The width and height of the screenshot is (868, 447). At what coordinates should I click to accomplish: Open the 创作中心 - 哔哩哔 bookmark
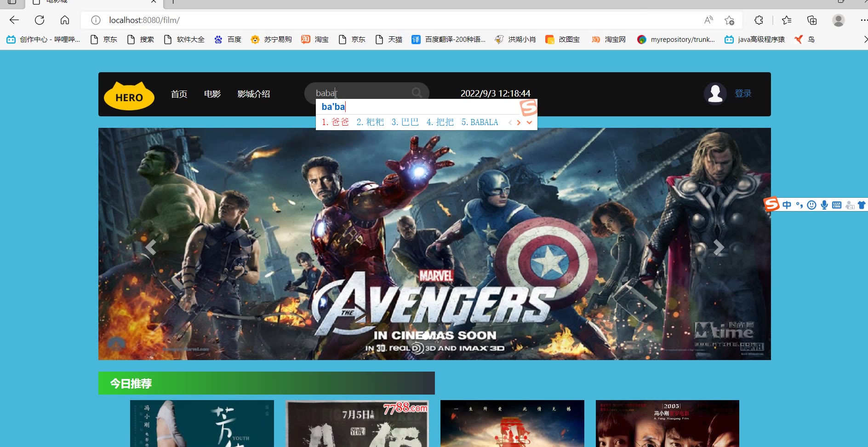[43, 40]
